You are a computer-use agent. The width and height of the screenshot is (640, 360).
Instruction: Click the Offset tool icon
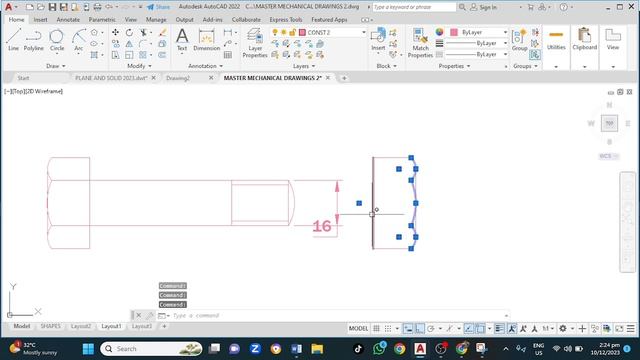tap(162, 55)
